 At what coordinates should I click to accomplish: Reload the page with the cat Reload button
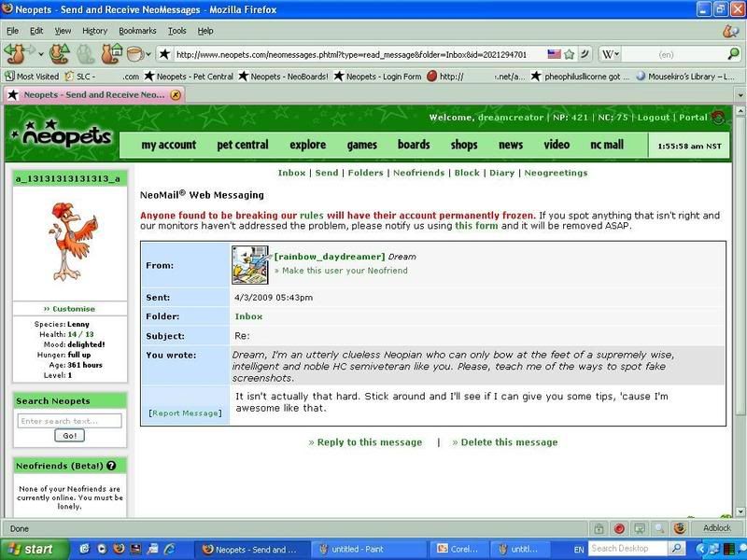(x=60, y=54)
